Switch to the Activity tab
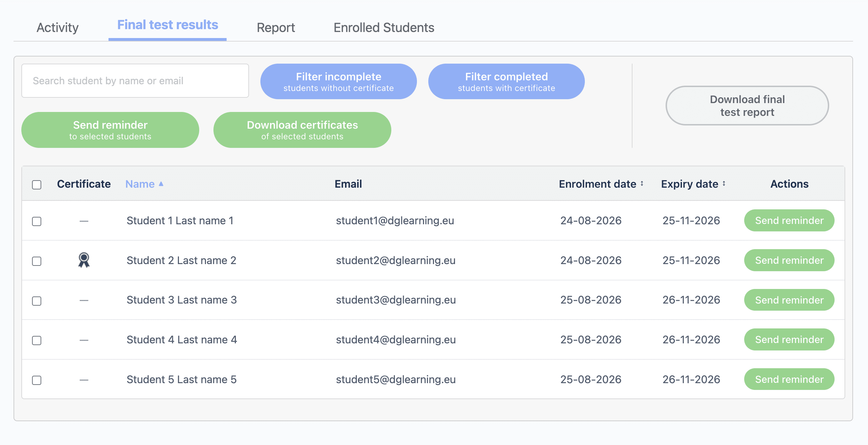 58,27
